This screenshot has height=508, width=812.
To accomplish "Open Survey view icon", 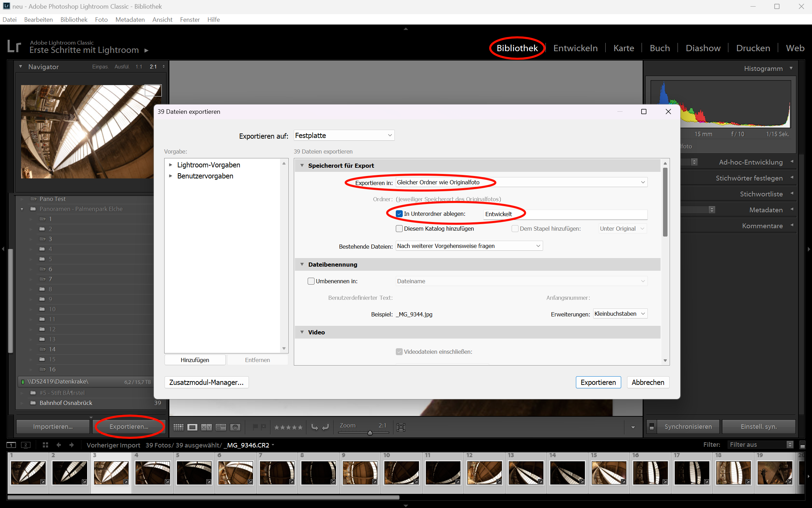I will 221,427.
